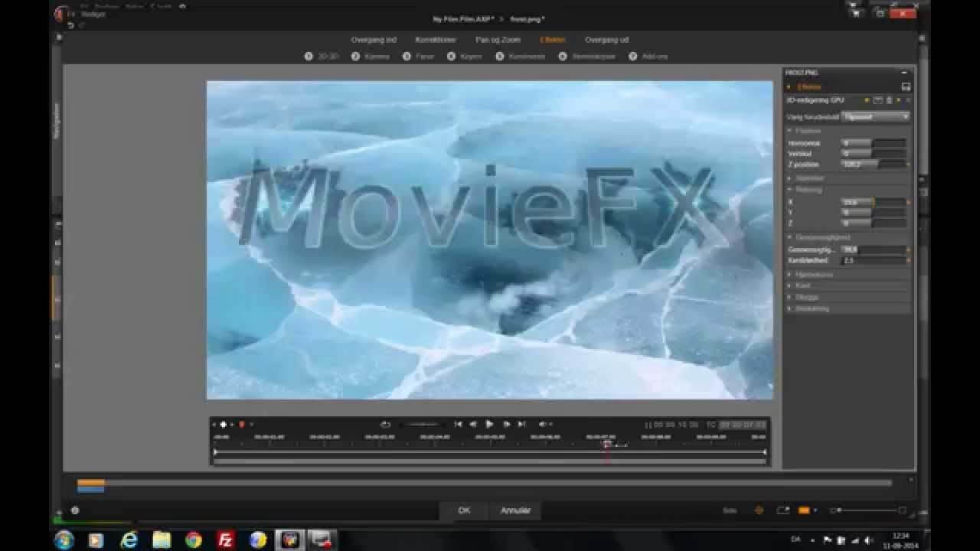Jump to start of the clip
Screen dimensions: 980x551
coord(458,424)
